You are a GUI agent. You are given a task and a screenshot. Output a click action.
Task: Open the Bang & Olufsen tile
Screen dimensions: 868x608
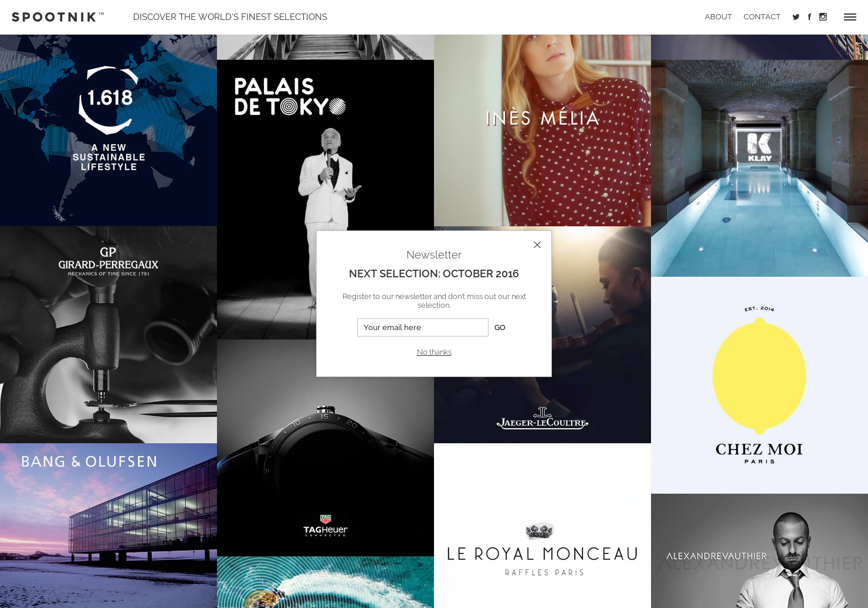(108, 525)
